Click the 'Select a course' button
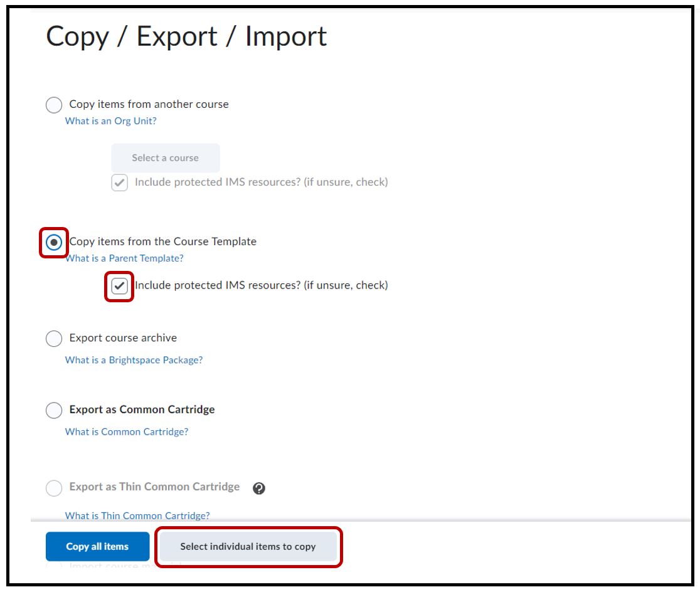The height and width of the screenshot is (592, 700). pyautogui.click(x=166, y=158)
